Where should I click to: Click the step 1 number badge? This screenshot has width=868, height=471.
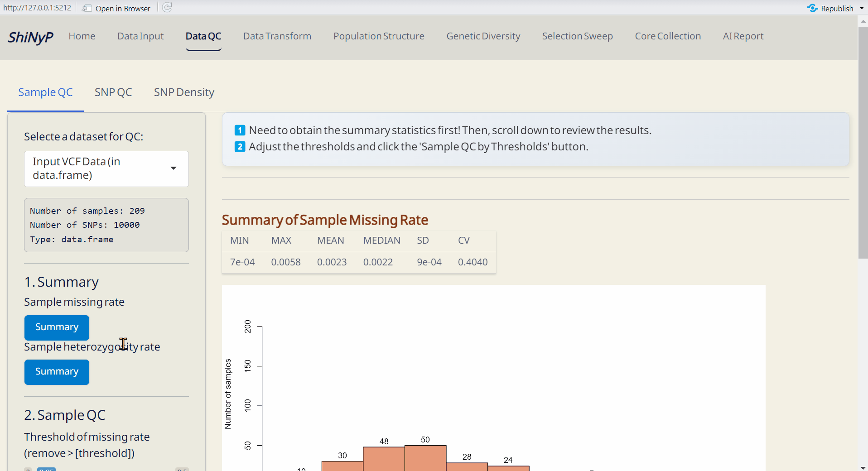(240, 130)
